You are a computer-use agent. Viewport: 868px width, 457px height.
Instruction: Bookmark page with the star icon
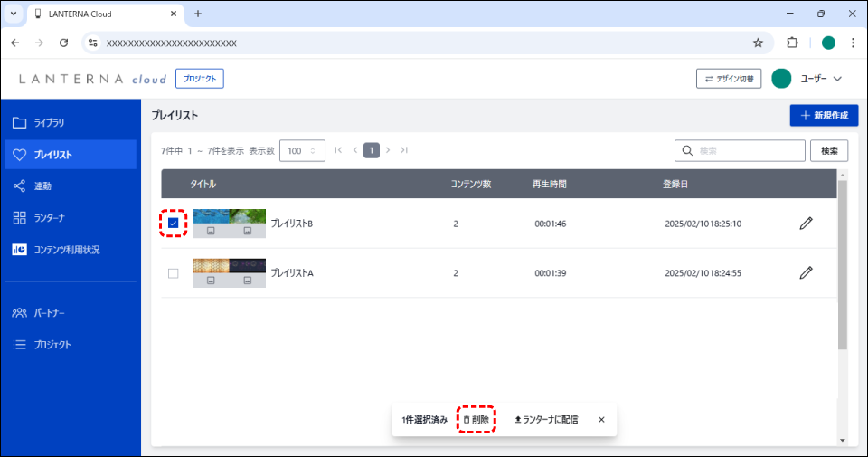[x=758, y=43]
